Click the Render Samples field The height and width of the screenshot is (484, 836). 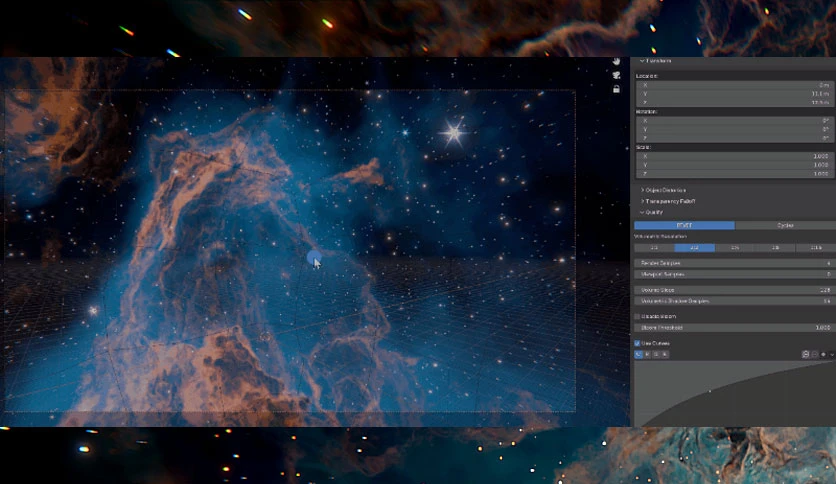735,263
